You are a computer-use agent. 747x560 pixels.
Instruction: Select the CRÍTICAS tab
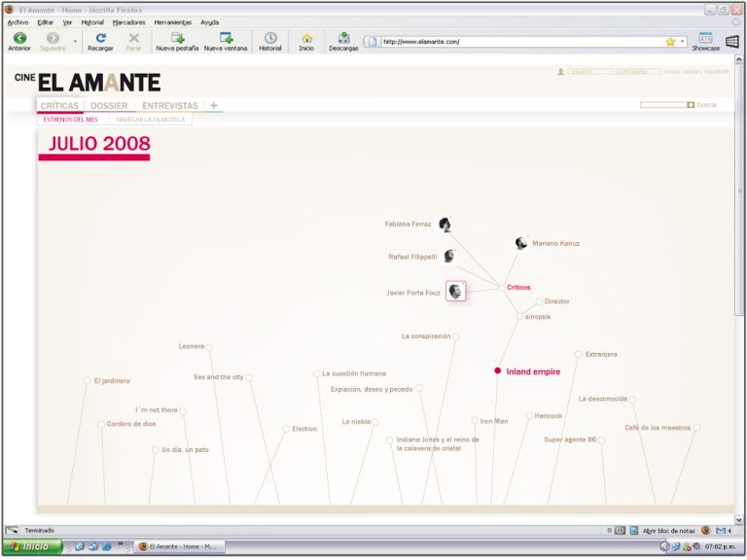click(59, 105)
